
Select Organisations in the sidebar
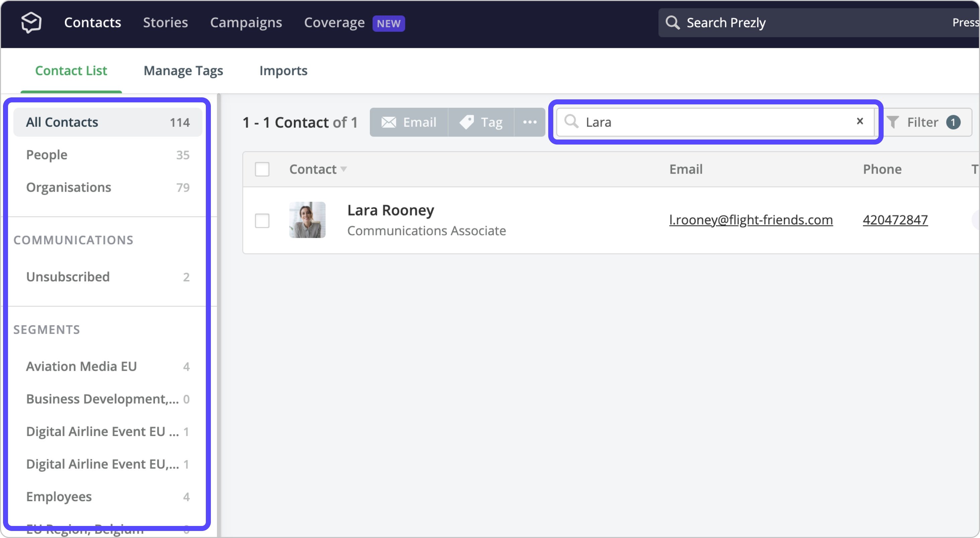click(108, 187)
